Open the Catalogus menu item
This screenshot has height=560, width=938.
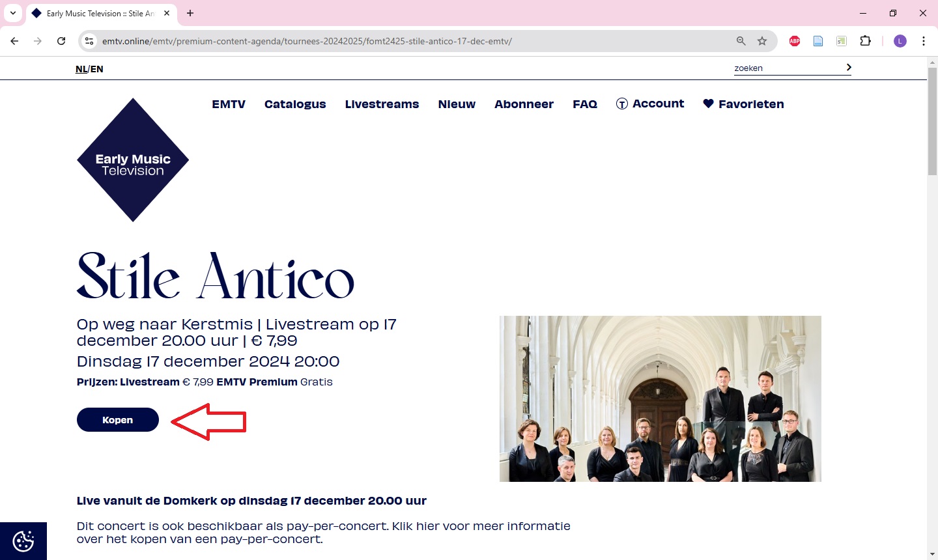[295, 104]
